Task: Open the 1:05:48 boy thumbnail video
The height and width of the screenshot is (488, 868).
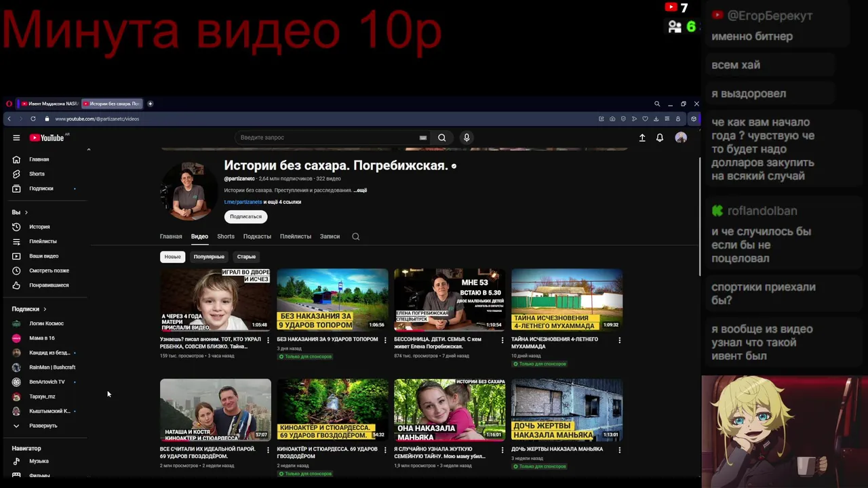Action: (x=216, y=300)
